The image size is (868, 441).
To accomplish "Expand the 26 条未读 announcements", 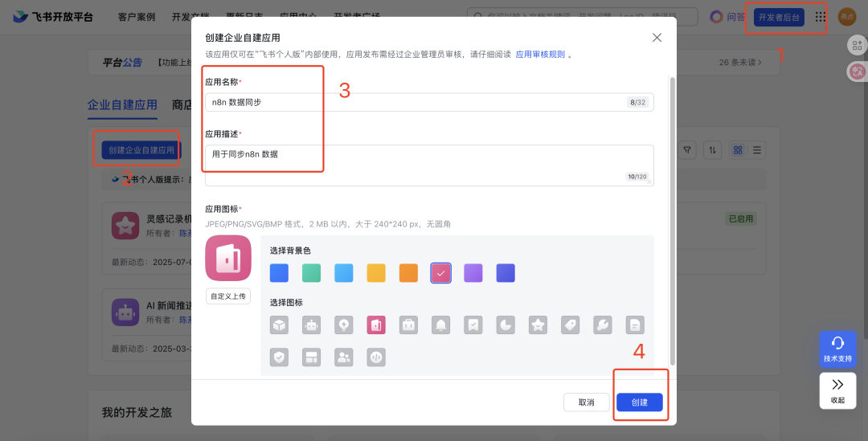I will [751, 62].
